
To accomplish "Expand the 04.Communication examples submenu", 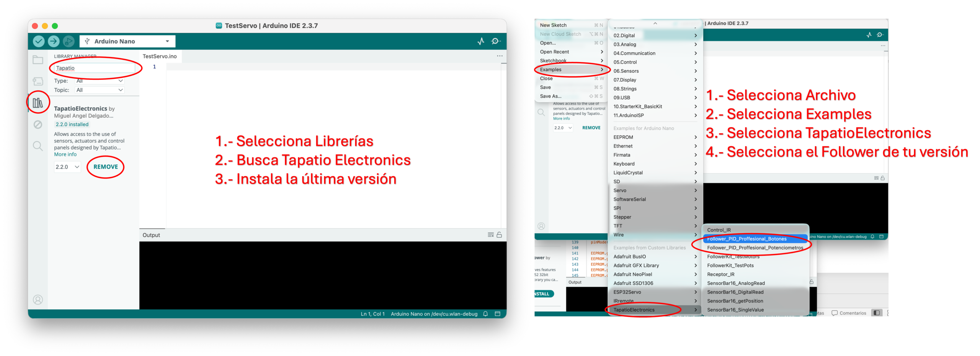I will tap(654, 53).
